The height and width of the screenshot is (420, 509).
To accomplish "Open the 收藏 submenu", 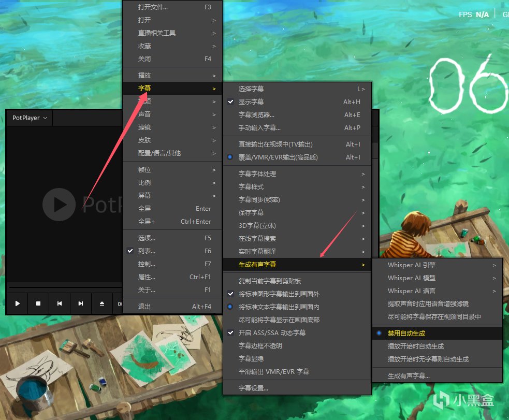I will pos(172,46).
